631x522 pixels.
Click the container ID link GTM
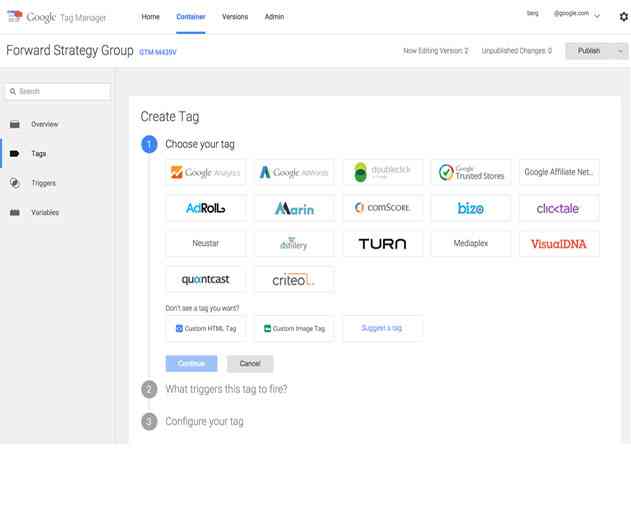[x=158, y=52]
